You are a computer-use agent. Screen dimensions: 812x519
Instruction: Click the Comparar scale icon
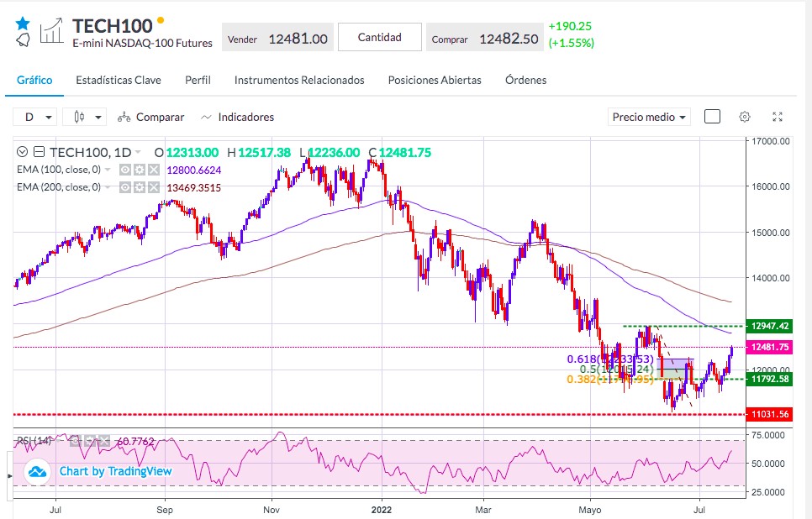(x=124, y=118)
